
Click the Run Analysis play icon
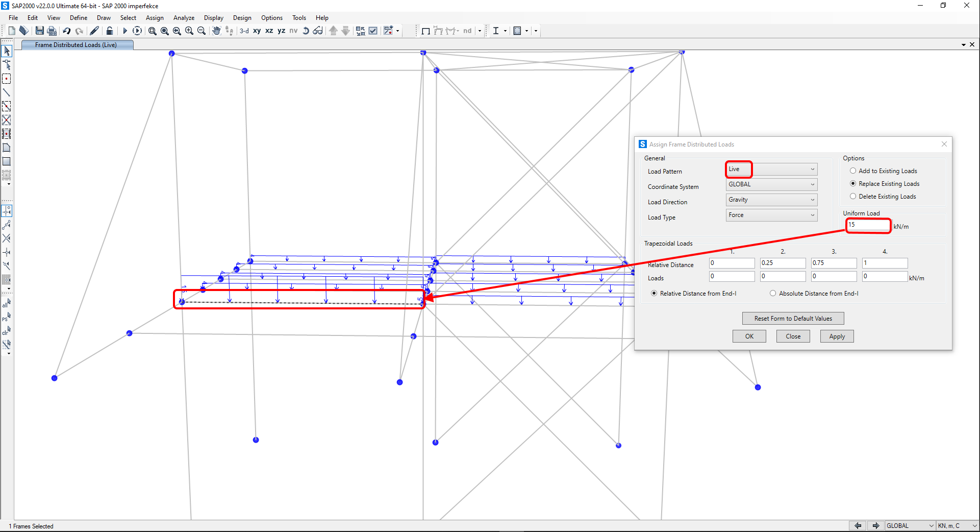(x=124, y=31)
